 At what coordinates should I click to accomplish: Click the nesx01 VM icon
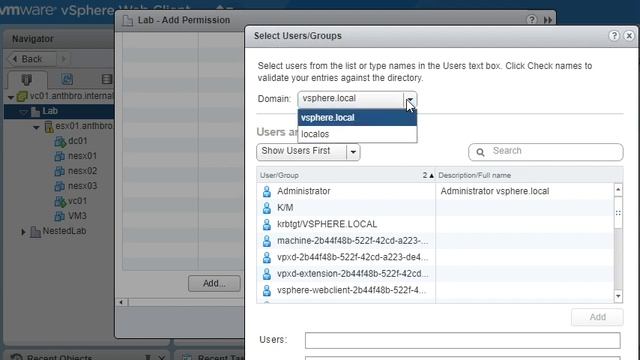point(60,156)
